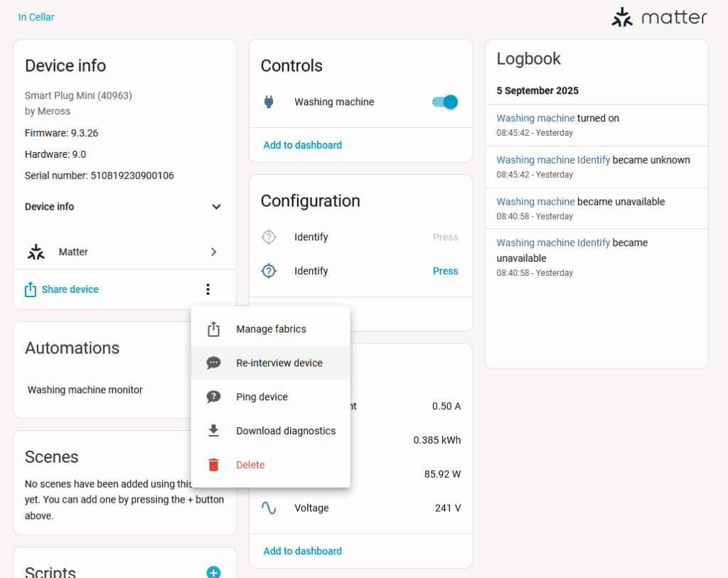Click the plug icon beside Washing machine
Image resolution: width=728 pixels, height=578 pixels.
pyautogui.click(x=270, y=102)
